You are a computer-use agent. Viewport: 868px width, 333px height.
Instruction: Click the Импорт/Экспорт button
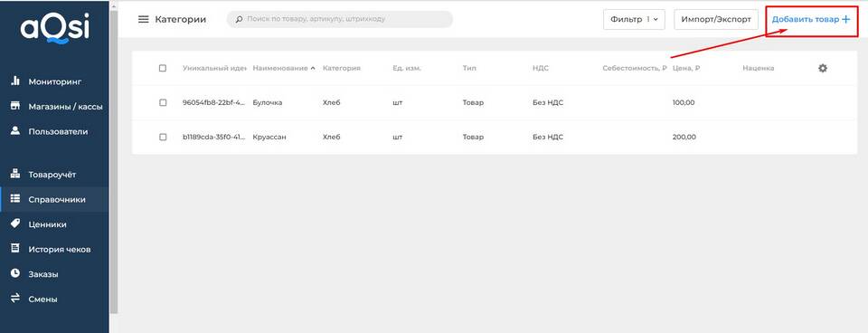coord(716,19)
